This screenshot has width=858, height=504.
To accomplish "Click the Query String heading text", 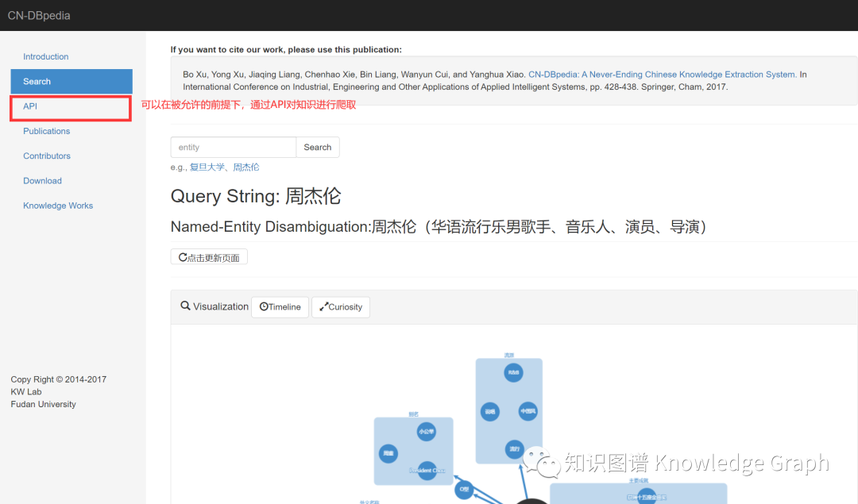I will click(x=256, y=196).
